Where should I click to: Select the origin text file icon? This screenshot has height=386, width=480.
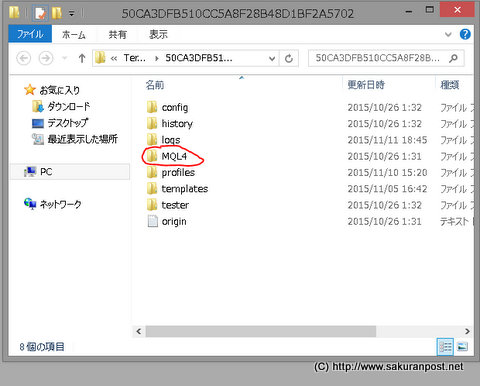[152, 221]
